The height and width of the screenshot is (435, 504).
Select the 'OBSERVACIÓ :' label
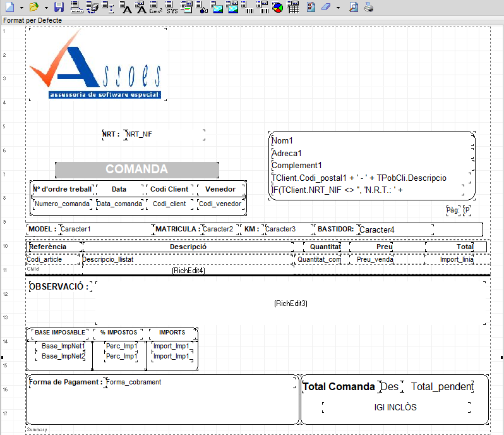tap(61, 286)
